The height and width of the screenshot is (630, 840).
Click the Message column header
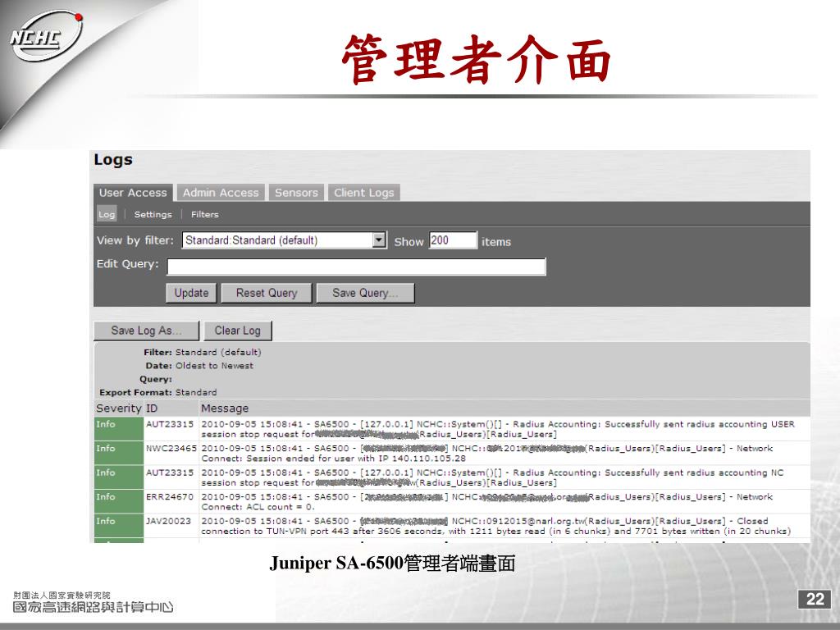point(225,409)
